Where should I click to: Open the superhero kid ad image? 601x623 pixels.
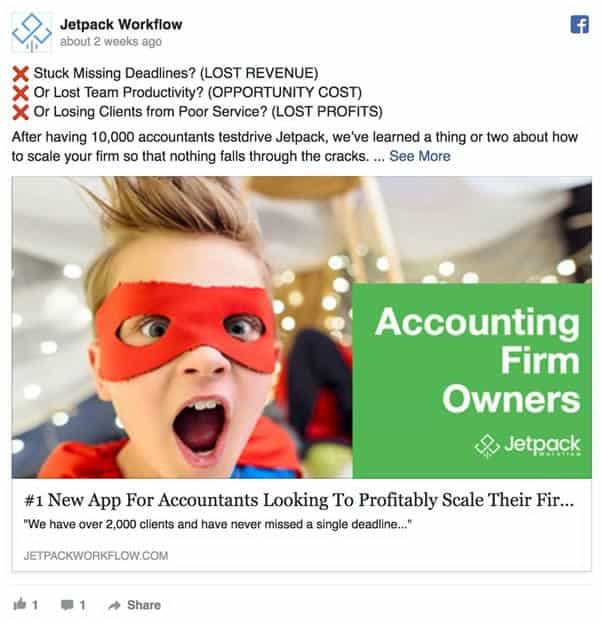(x=182, y=327)
